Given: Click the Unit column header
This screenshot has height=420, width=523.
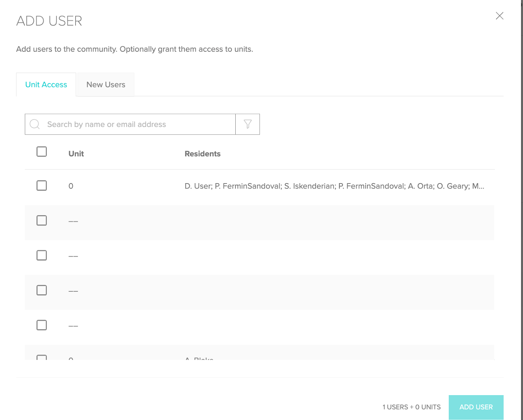Looking at the screenshot, I should pos(76,154).
